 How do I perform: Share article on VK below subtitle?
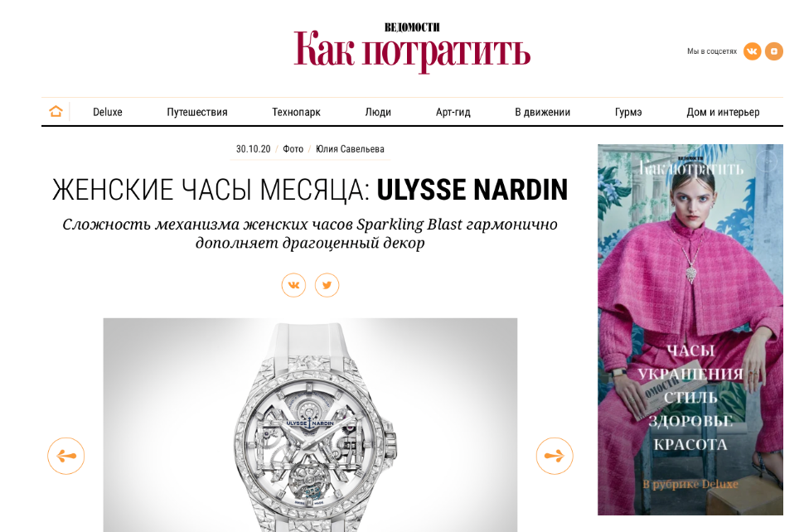pyautogui.click(x=293, y=285)
